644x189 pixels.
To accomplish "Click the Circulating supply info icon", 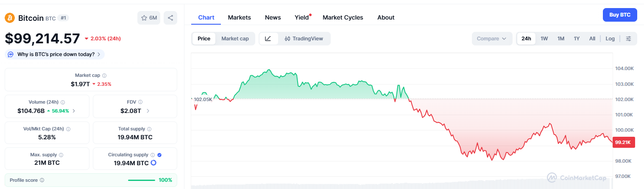I will 152,155.
